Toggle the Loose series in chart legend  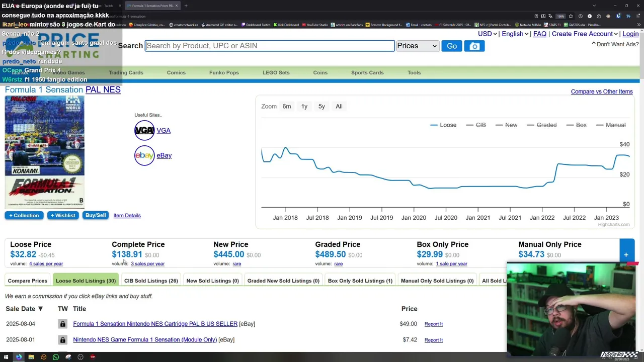443,125
